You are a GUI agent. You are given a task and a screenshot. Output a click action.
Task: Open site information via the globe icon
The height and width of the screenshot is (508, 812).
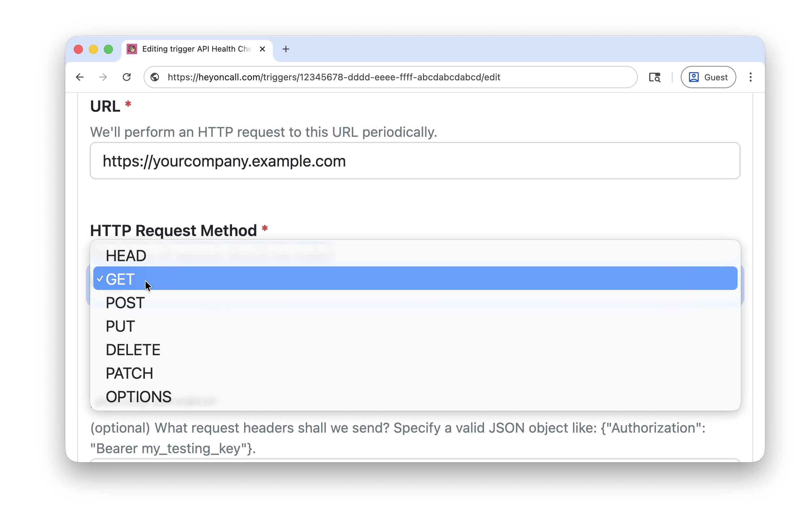pyautogui.click(x=154, y=77)
